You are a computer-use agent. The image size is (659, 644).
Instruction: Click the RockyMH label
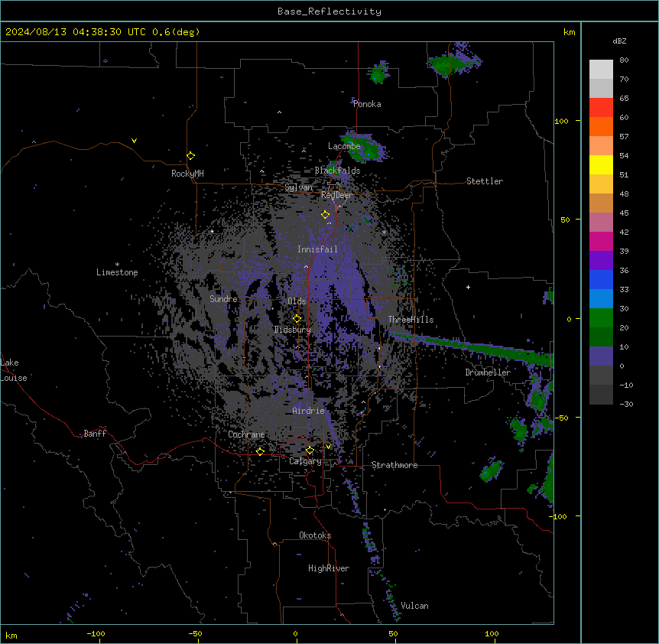tap(187, 174)
